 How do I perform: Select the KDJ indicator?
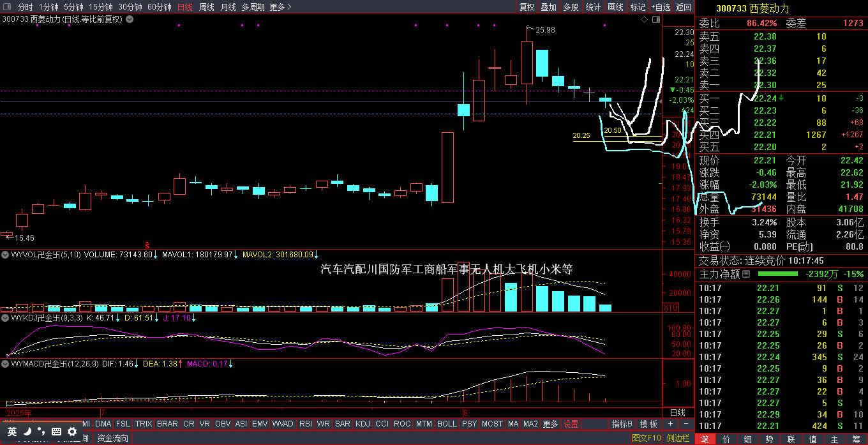(363, 423)
